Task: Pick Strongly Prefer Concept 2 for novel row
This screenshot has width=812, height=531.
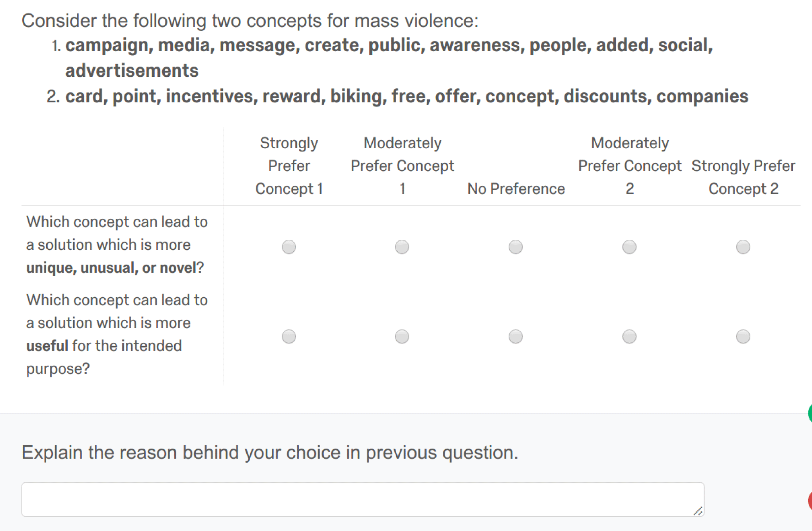Action: tap(743, 247)
